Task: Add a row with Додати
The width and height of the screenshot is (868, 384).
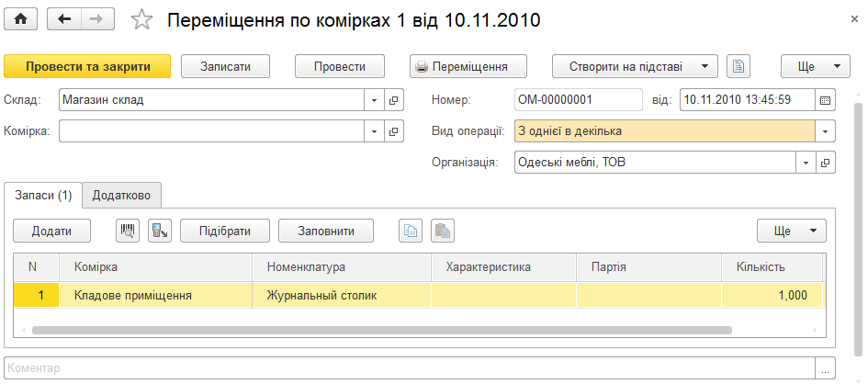Action: (x=51, y=231)
